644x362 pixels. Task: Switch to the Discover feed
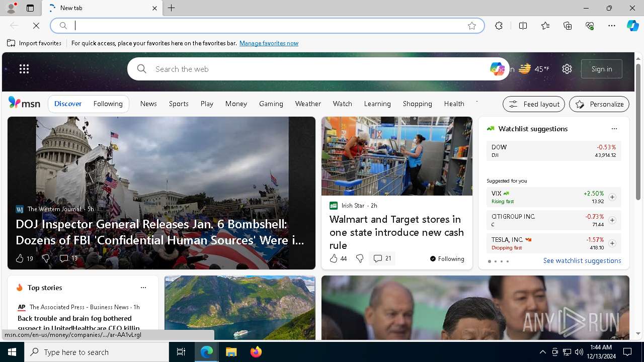pos(68,104)
